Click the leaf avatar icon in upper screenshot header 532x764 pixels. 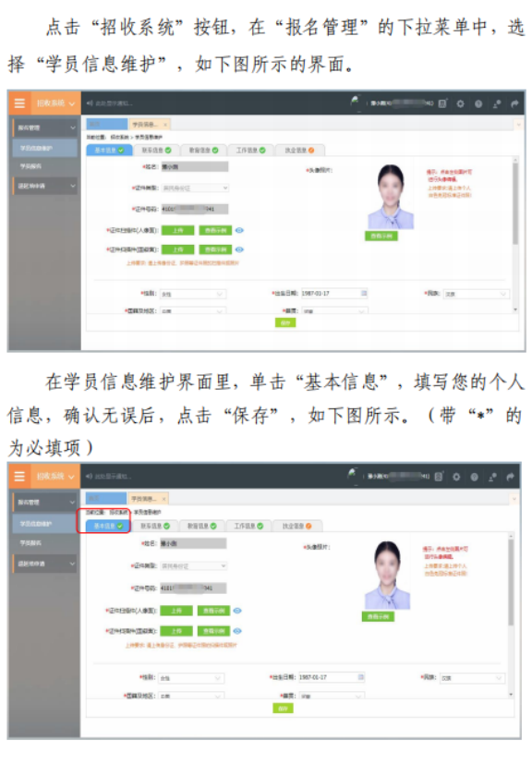356,102
